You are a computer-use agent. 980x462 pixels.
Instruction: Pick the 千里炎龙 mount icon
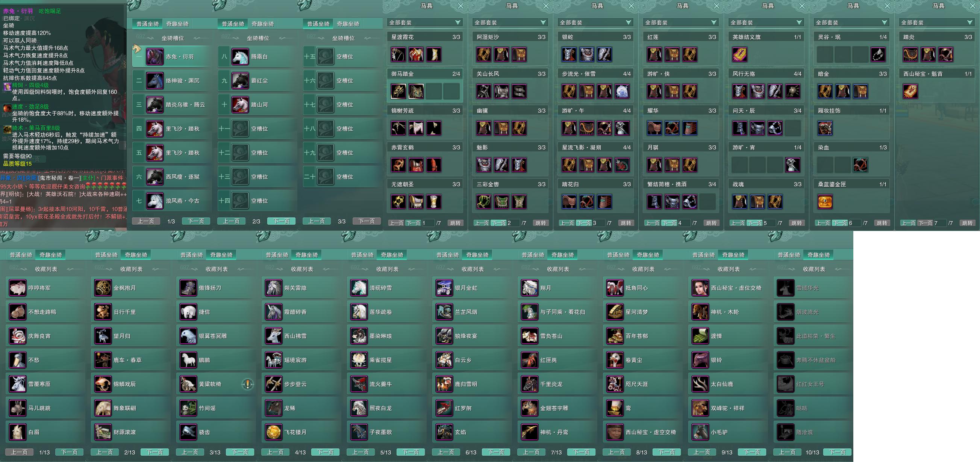[x=529, y=384]
